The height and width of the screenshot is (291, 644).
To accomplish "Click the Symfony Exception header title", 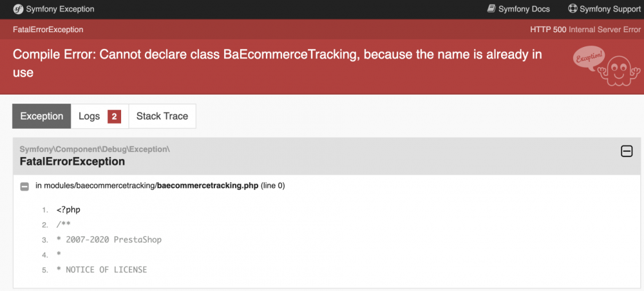I will [x=60, y=9].
